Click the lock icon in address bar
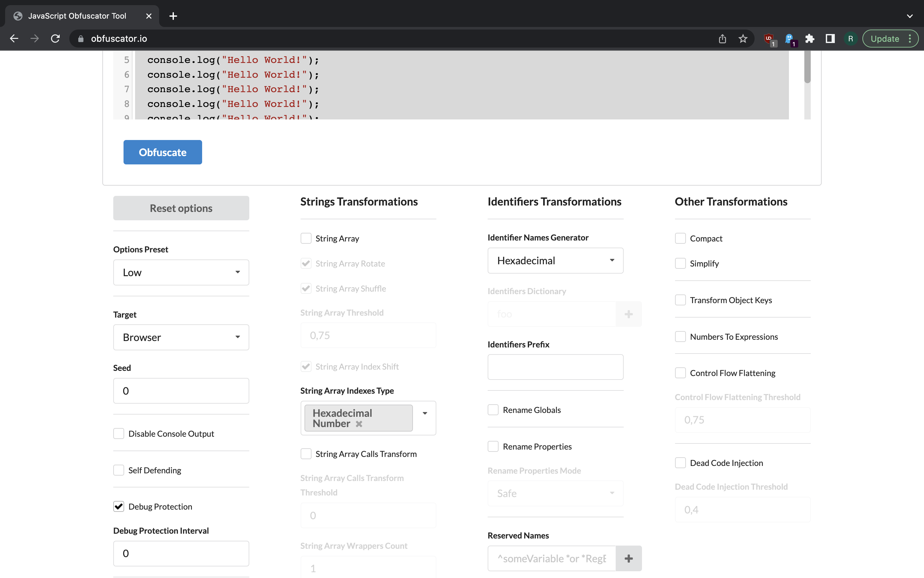This screenshot has width=924, height=578. tap(81, 39)
